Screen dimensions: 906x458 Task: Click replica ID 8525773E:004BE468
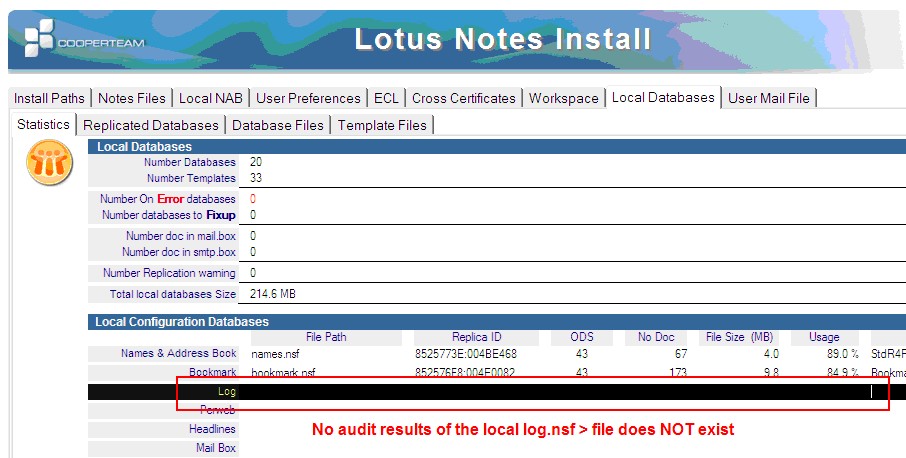click(466, 353)
